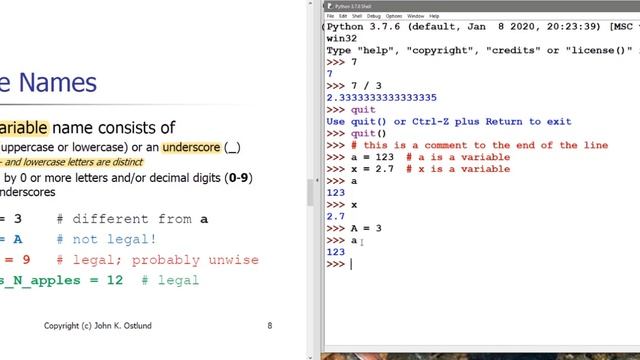Click the '7 / 3' expression in the shell
640x360 pixels.
tap(366, 86)
